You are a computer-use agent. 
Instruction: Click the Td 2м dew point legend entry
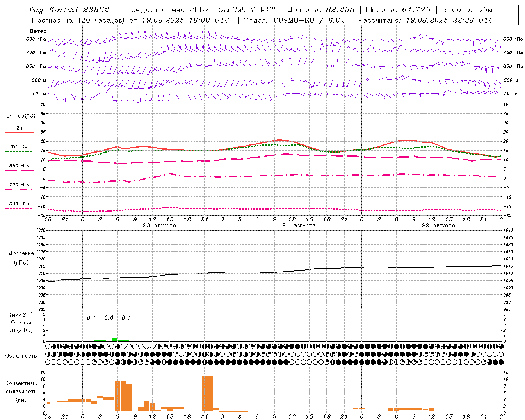coord(19,147)
